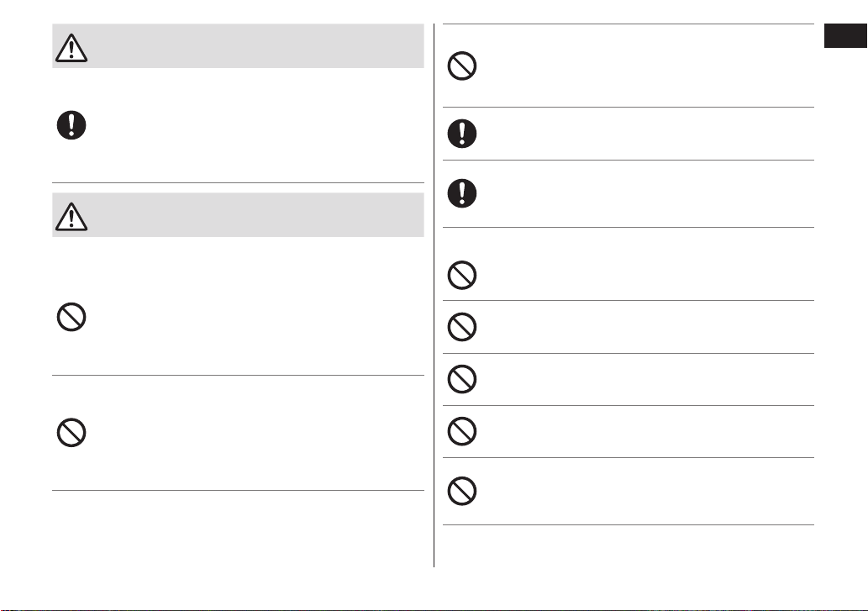Select the black tab marker at page edge
This screenshot has height=611, width=868.
click(x=846, y=36)
